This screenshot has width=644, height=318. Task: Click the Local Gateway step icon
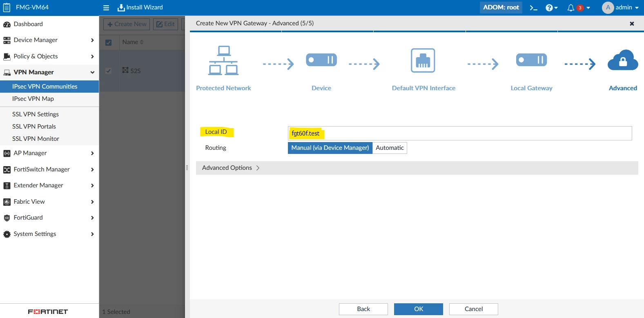pos(531,60)
